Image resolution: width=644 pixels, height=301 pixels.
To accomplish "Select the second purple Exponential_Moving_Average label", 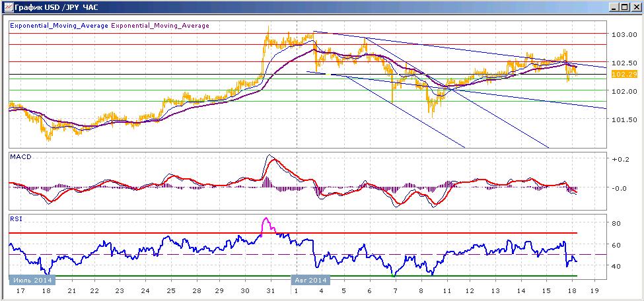I will (161, 25).
